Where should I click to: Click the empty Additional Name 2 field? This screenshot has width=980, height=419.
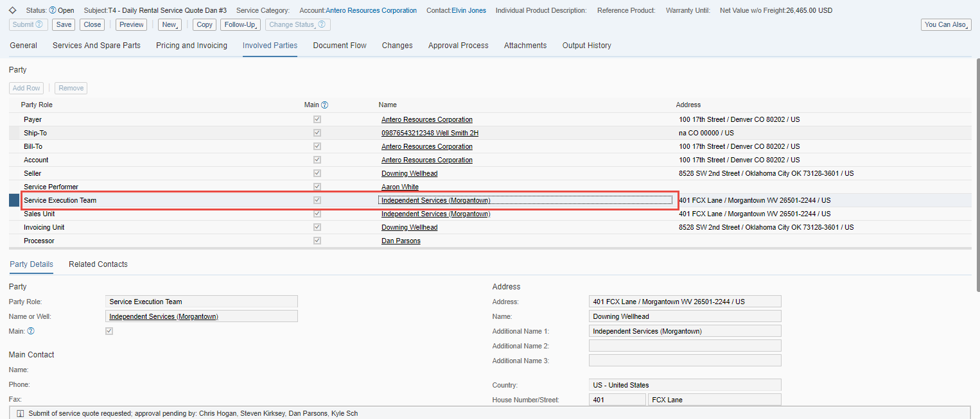[x=685, y=346]
